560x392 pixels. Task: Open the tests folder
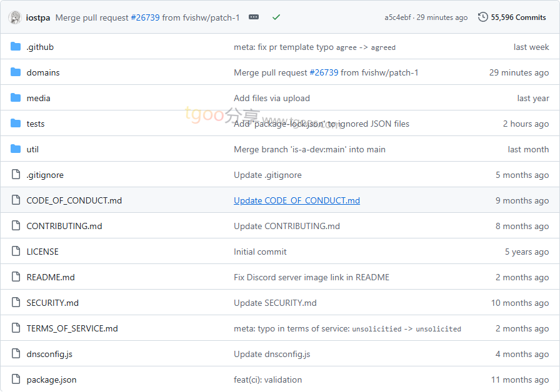tap(36, 124)
